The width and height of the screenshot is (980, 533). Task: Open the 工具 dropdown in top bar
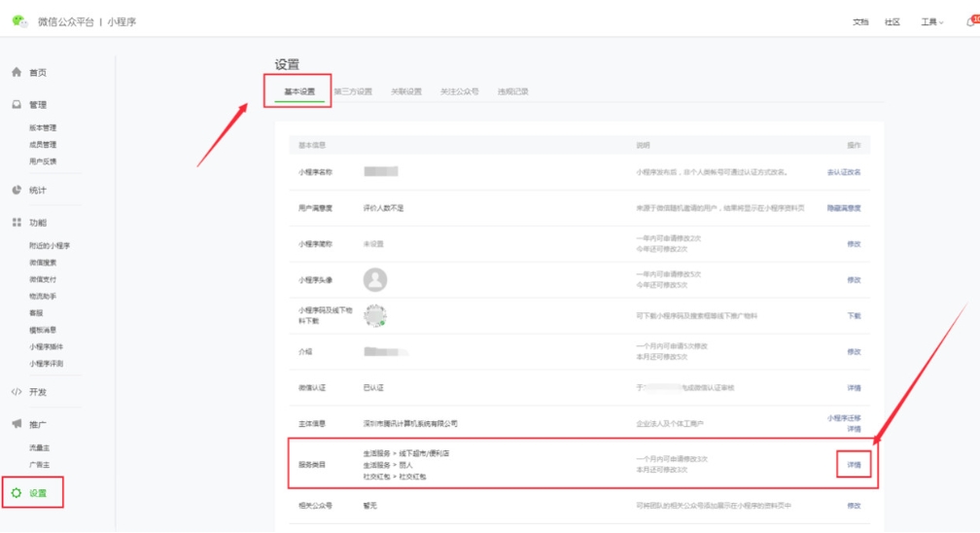point(931,22)
